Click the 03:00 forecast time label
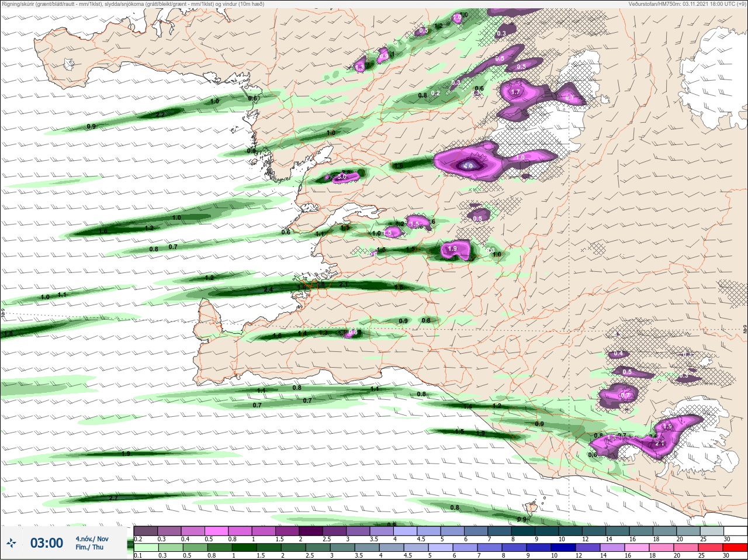Screen dimensions: 748x560 (x=47, y=543)
